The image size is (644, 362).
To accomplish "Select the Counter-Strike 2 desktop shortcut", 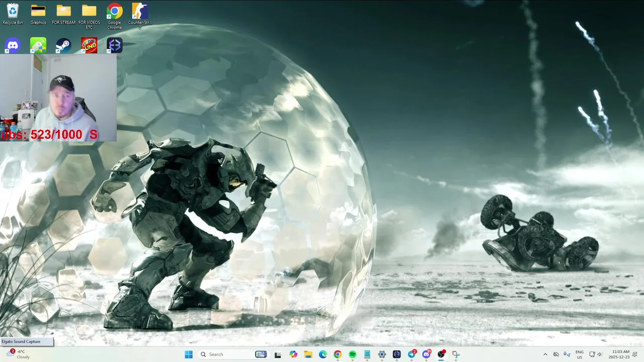I will click(x=140, y=15).
